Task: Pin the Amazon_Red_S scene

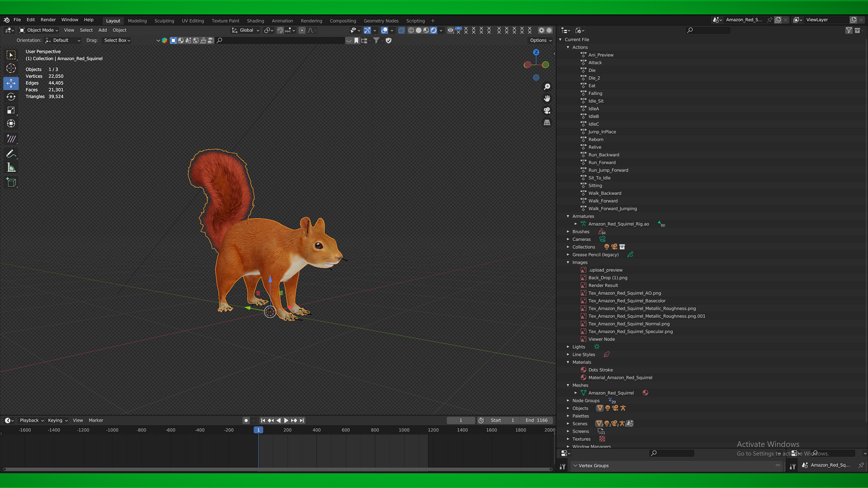Action: pyautogui.click(x=770, y=20)
